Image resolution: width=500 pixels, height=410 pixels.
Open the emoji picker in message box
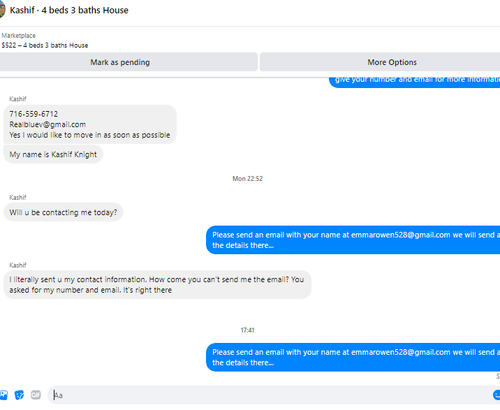click(496, 395)
